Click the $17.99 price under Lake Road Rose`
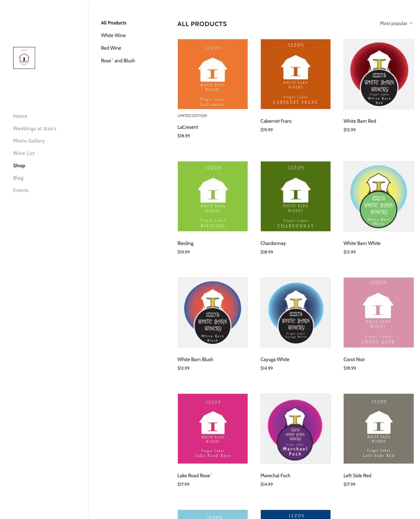420x519 pixels. click(183, 484)
